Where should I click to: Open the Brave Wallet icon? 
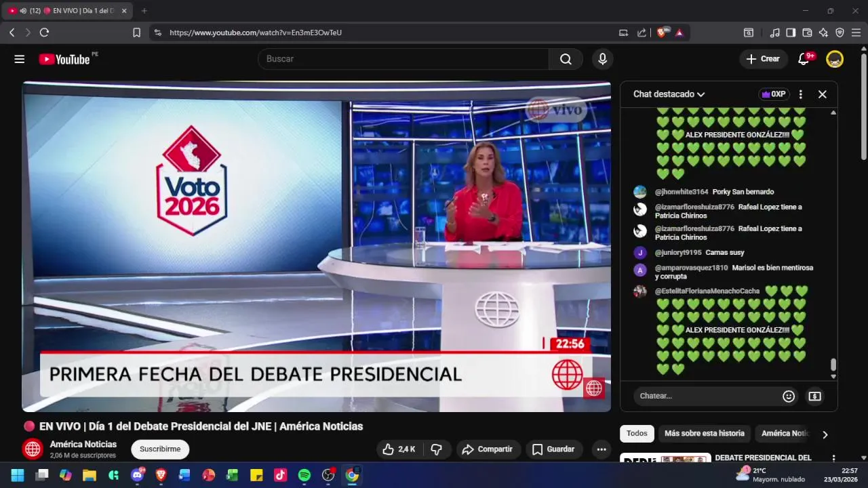pyautogui.click(x=807, y=33)
